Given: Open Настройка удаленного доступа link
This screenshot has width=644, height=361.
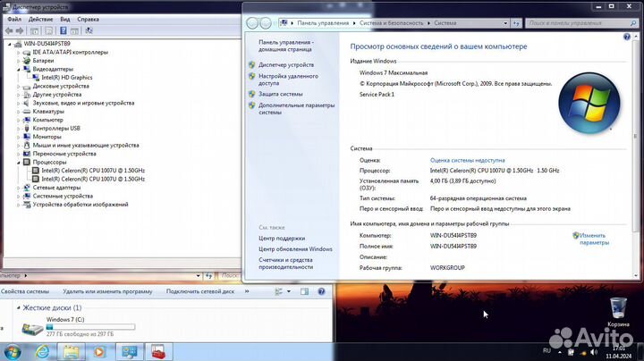Looking at the screenshot, I should (x=288, y=80).
